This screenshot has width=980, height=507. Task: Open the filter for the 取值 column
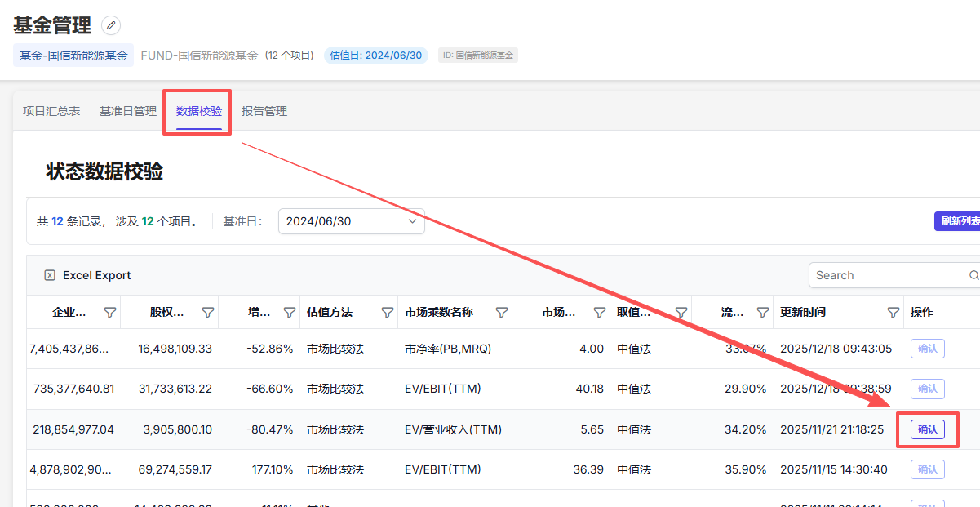681,312
